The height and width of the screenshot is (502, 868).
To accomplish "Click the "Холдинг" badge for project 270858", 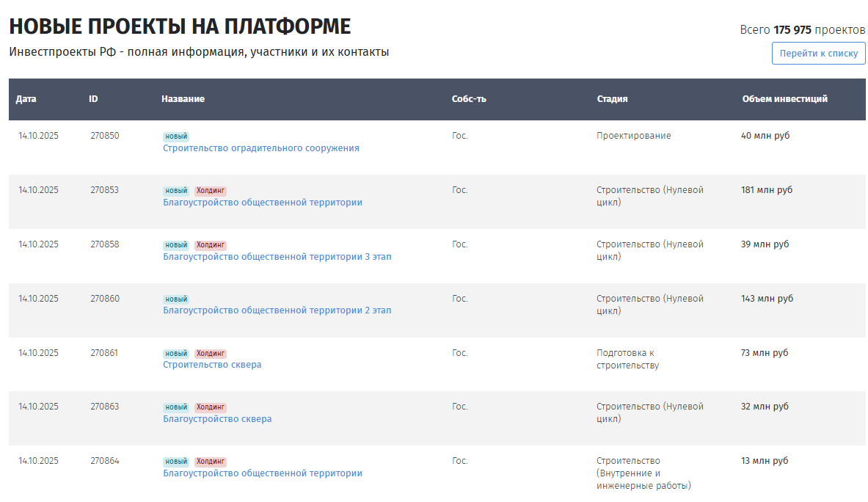I will tap(210, 244).
